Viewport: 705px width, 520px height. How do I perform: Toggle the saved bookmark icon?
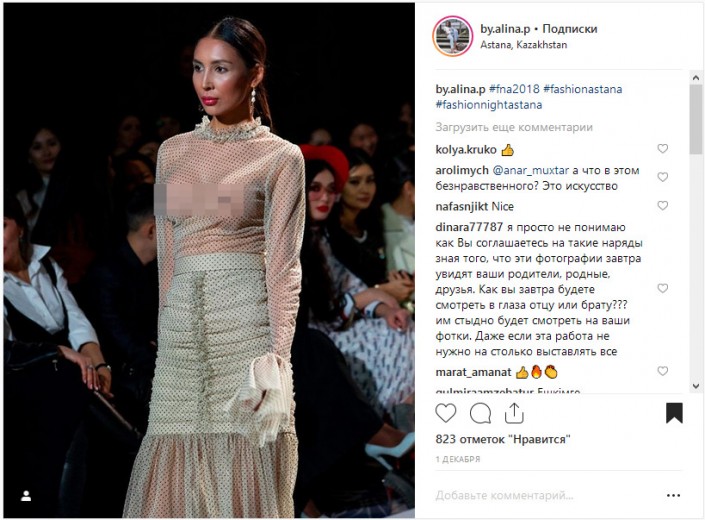pos(674,413)
